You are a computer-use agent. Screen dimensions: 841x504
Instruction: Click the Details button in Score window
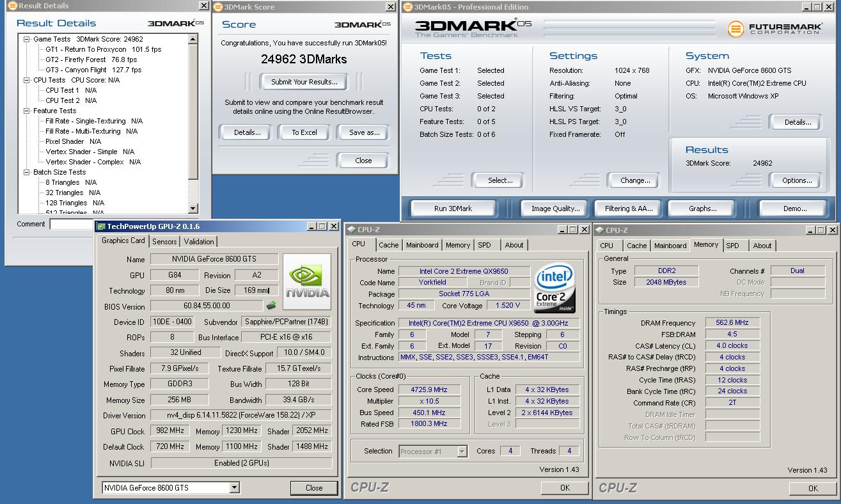[247, 132]
